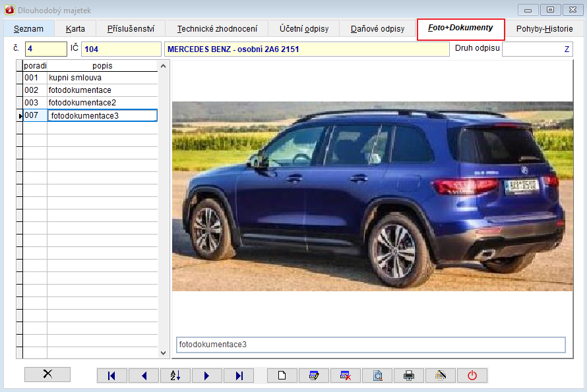587x392 pixels.
Task: Create a new blank document record
Action: [282, 376]
